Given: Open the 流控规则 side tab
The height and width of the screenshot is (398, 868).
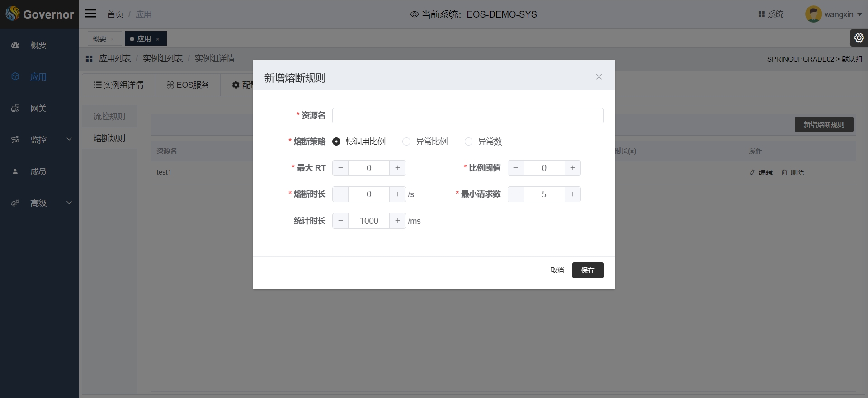Looking at the screenshot, I should 109,117.
